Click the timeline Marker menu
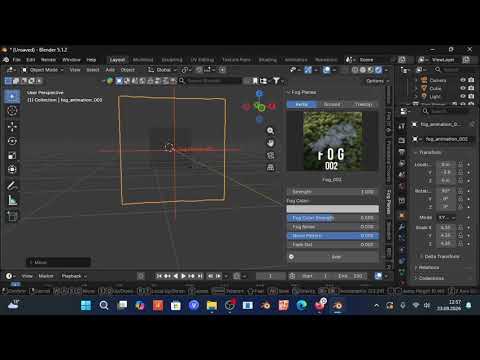This screenshot has height=360, width=480. (x=46, y=276)
